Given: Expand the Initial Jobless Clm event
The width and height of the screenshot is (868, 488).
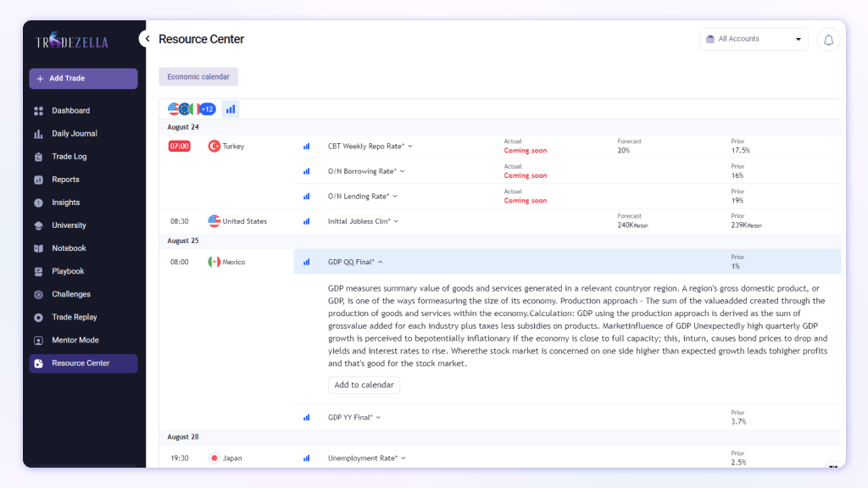Looking at the screenshot, I should [363, 221].
